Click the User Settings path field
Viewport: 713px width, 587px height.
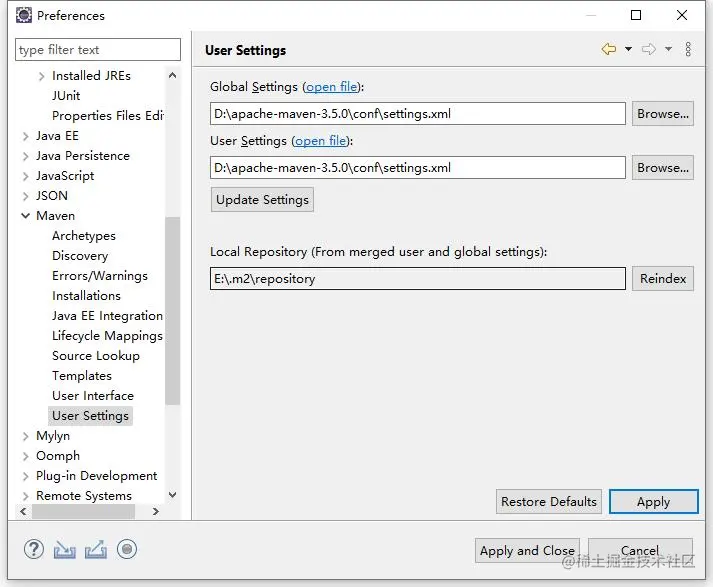[417, 167]
